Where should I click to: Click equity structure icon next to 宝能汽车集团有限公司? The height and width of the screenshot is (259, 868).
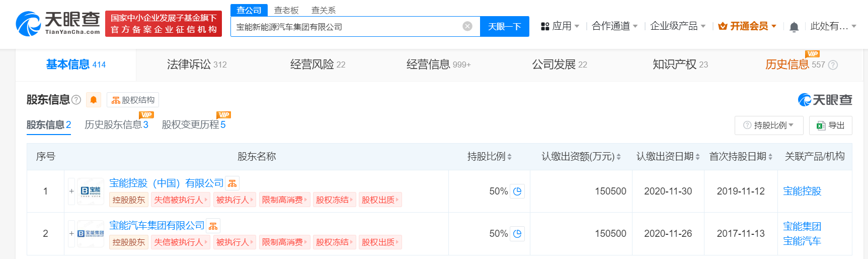coord(213,226)
